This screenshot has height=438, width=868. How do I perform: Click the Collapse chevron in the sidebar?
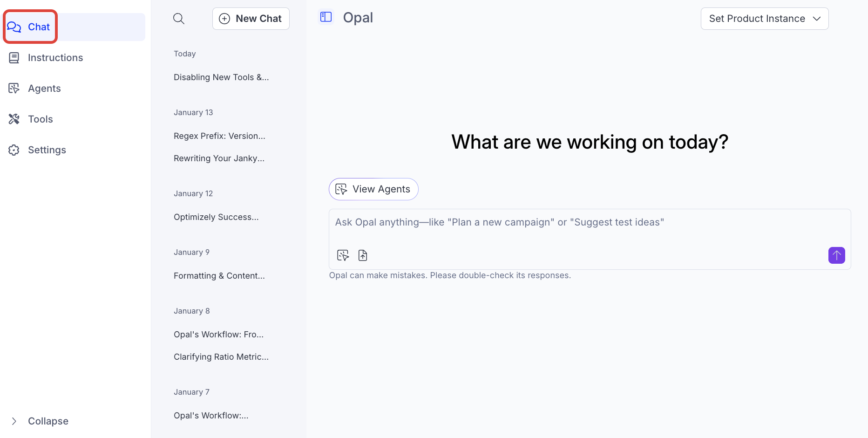click(x=14, y=421)
